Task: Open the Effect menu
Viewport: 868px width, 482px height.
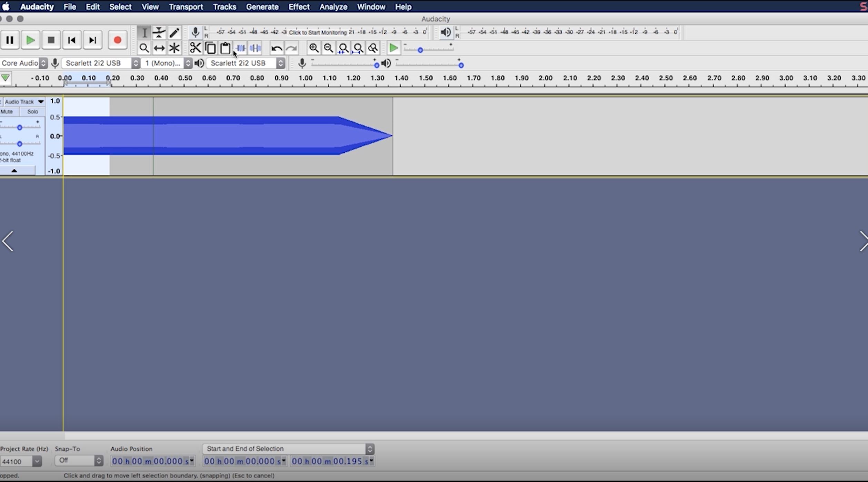Action: pyautogui.click(x=299, y=7)
